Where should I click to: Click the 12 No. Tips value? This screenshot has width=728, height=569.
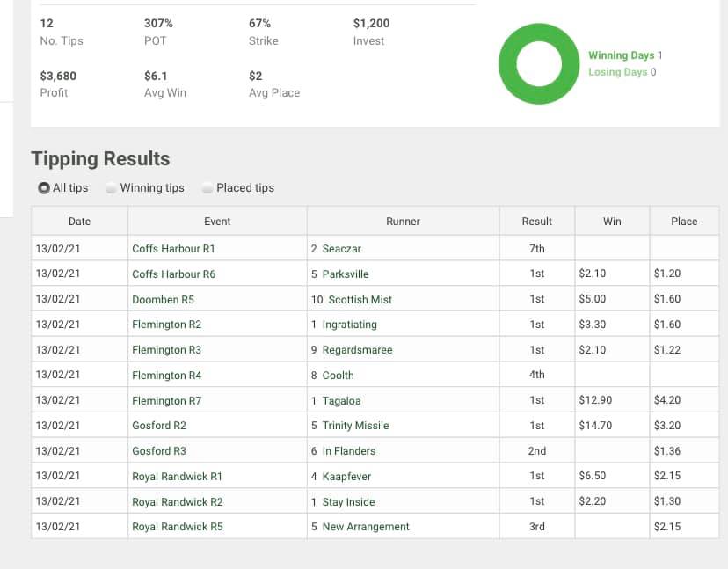[47, 23]
